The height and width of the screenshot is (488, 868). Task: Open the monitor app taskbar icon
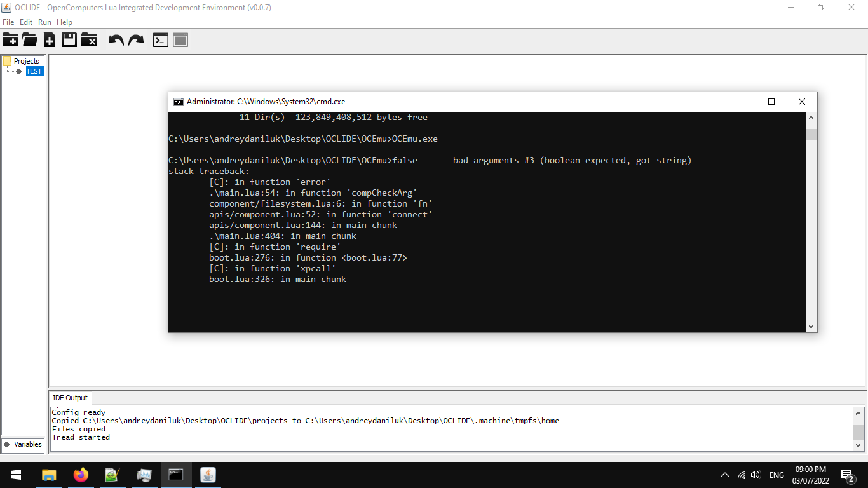[144, 475]
